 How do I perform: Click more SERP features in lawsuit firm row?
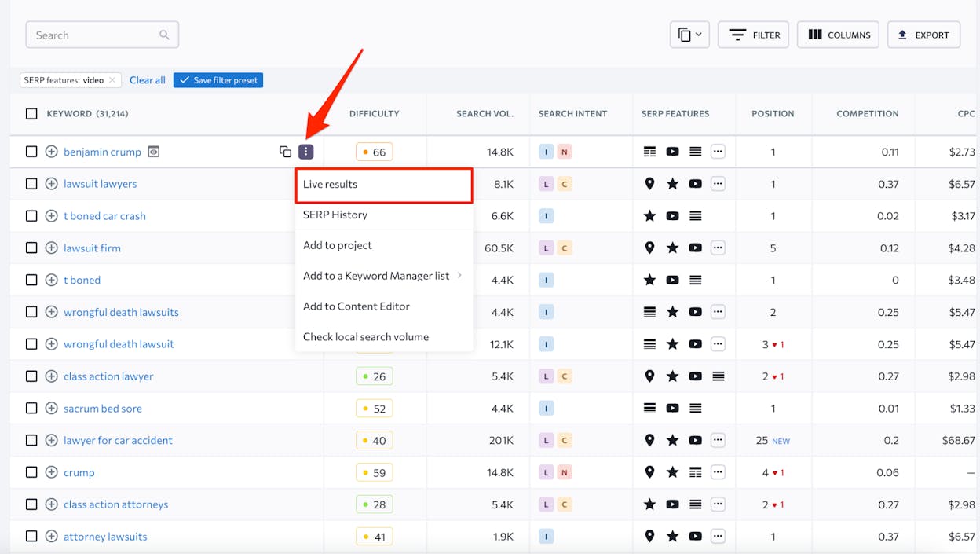(x=718, y=248)
